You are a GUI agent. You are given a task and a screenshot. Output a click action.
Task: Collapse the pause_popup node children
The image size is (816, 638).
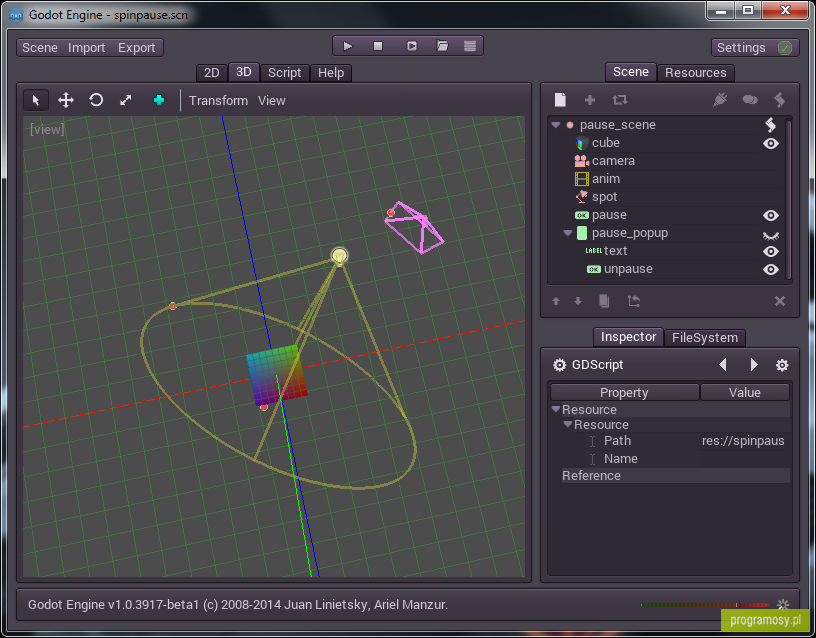pos(568,233)
